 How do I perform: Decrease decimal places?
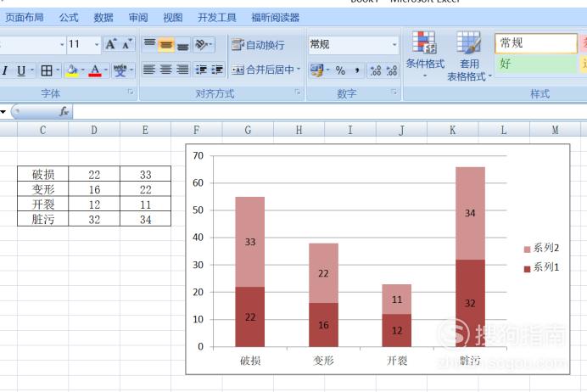[x=392, y=70]
